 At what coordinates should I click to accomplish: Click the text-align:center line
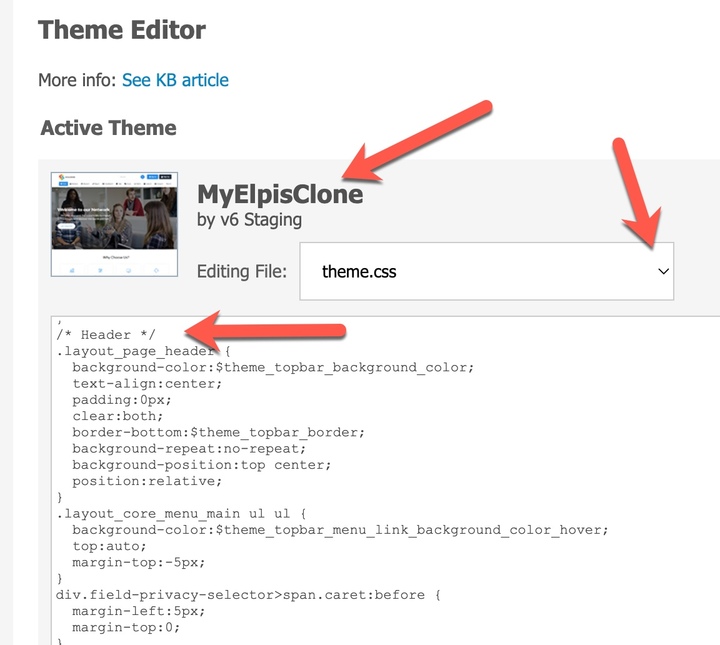147,384
